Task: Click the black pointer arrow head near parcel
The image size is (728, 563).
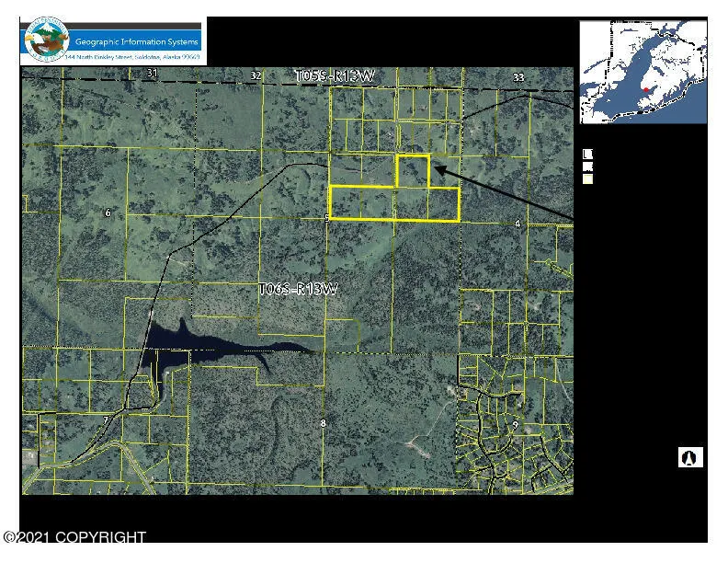Action: pyautogui.click(x=438, y=169)
